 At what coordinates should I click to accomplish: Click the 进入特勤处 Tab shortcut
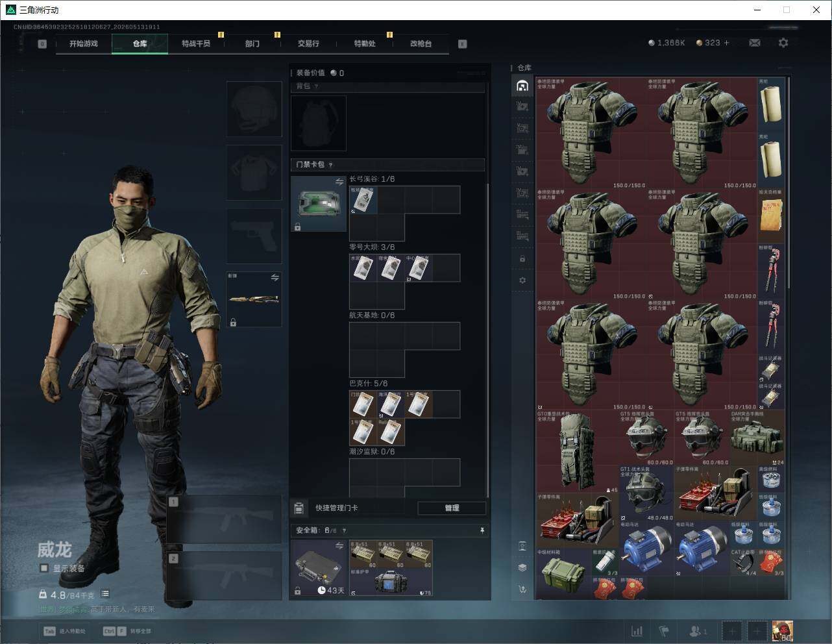point(64,631)
